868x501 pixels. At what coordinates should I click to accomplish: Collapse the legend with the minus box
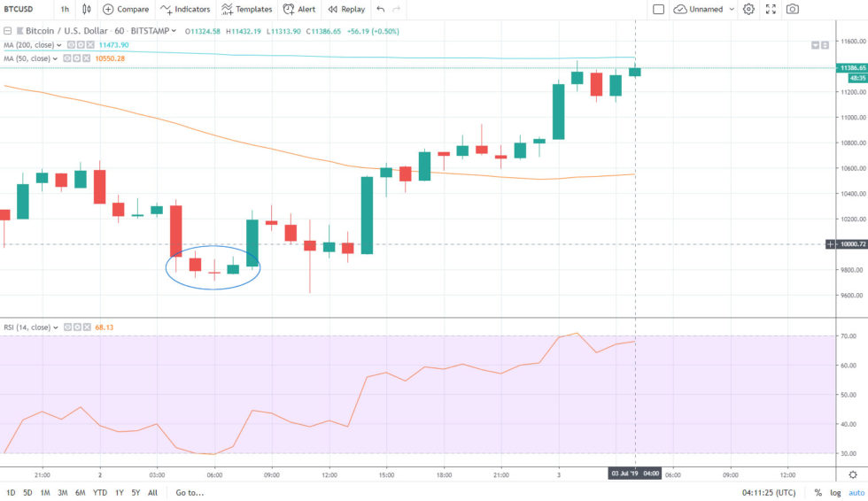8,31
